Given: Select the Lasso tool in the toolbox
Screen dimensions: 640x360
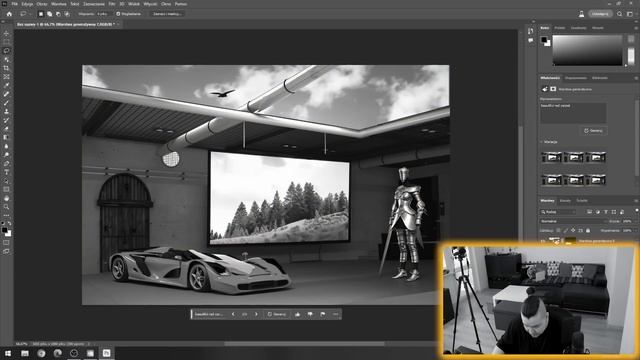Looking at the screenshot, I should [x=6, y=51].
